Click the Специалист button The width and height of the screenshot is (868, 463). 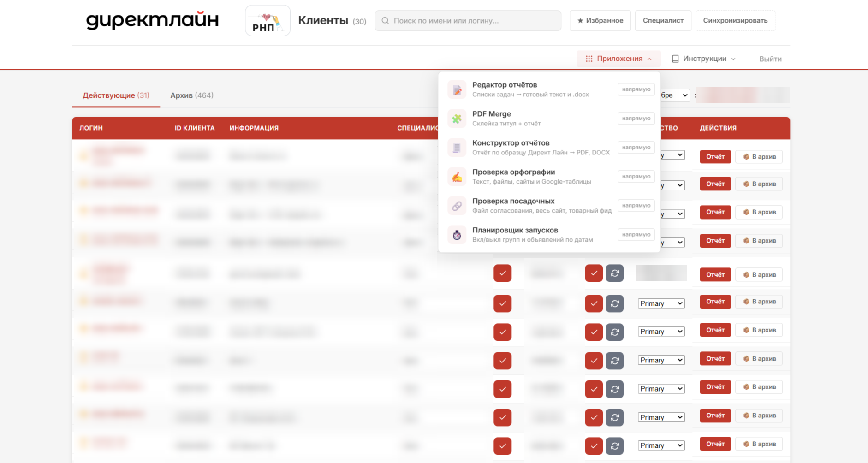click(x=663, y=21)
